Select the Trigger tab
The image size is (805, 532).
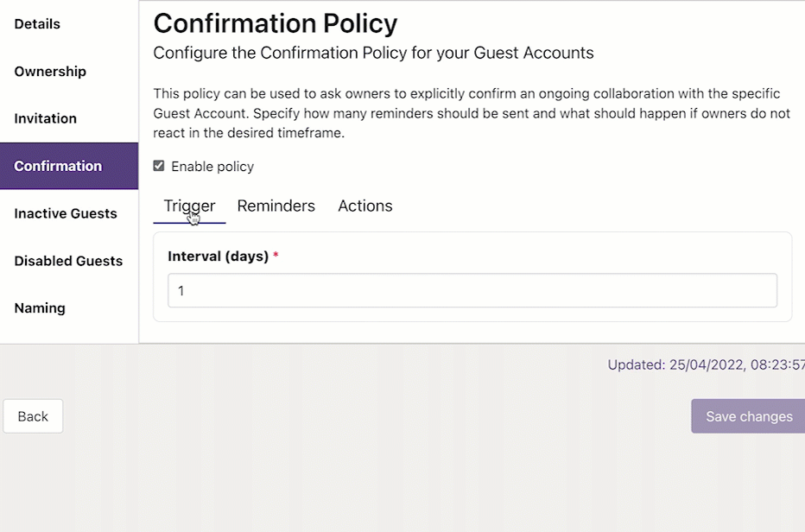[x=188, y=206]
